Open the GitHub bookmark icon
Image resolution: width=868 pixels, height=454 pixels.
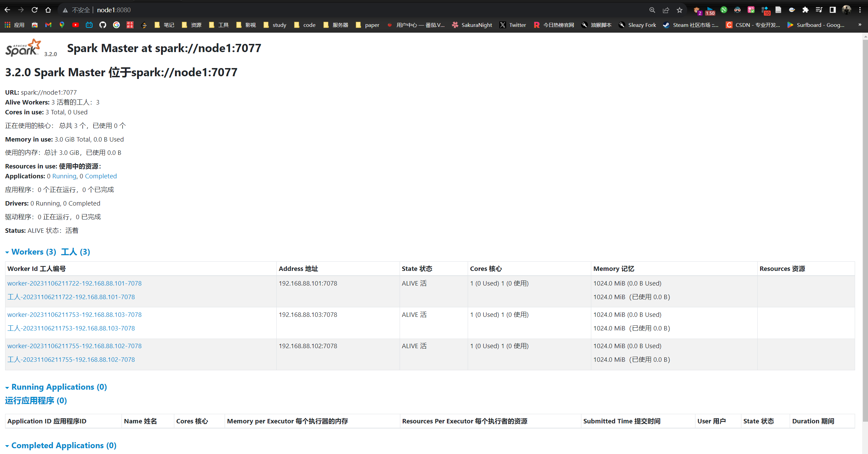(x=103, y=25)
